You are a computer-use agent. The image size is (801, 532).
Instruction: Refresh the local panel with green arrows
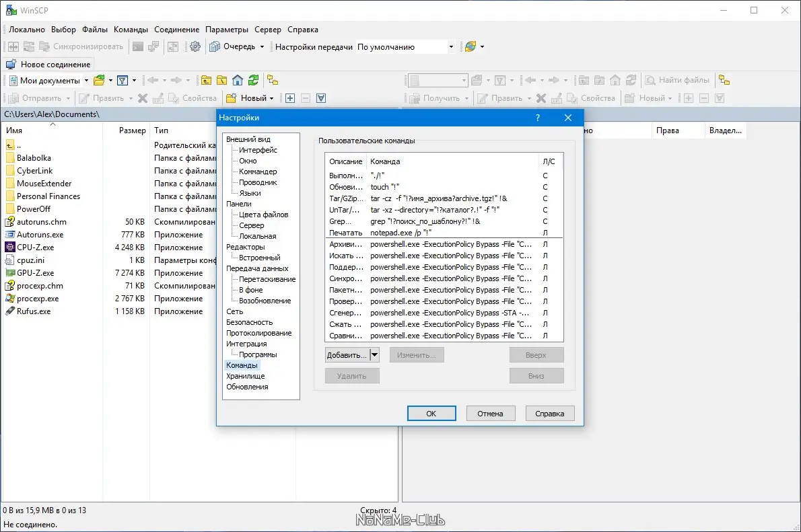tap(253, 80)
